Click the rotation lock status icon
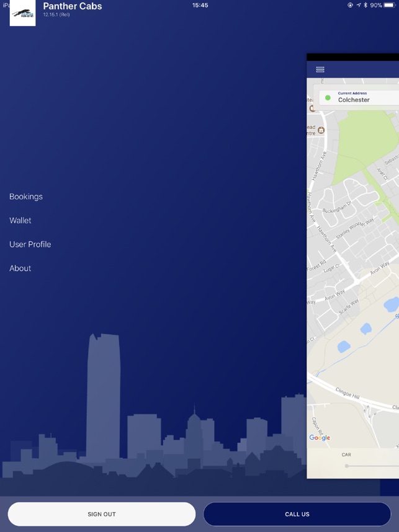Image resolution: width=399 pixels, height=532 pixels. tap(351, 5)
